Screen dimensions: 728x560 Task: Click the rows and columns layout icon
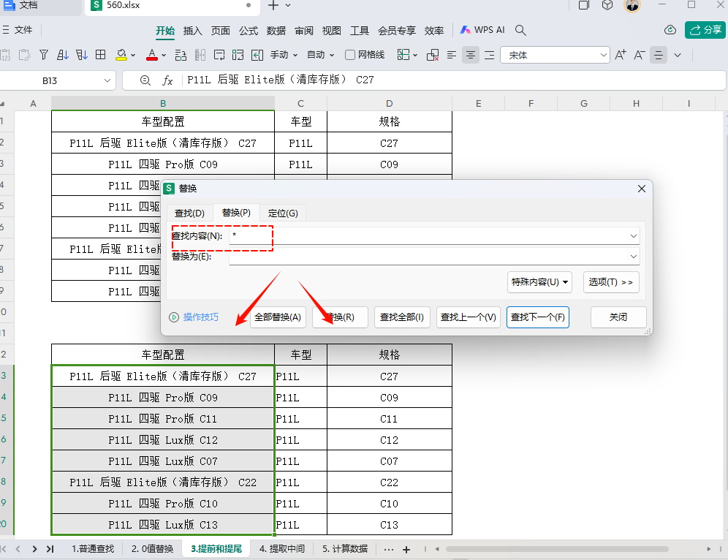click(238, 55)
